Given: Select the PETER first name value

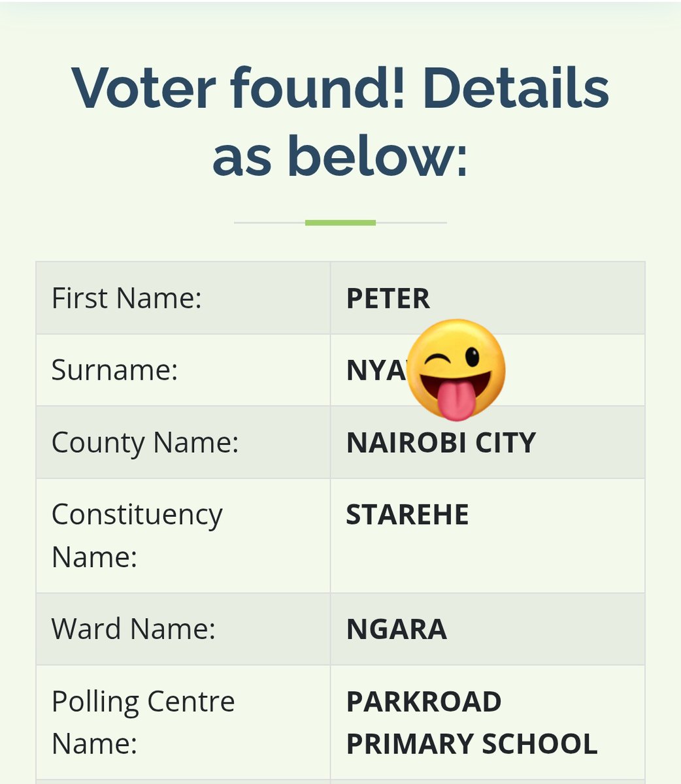Looking at the screenshot, I should click(x=388, y=299).
